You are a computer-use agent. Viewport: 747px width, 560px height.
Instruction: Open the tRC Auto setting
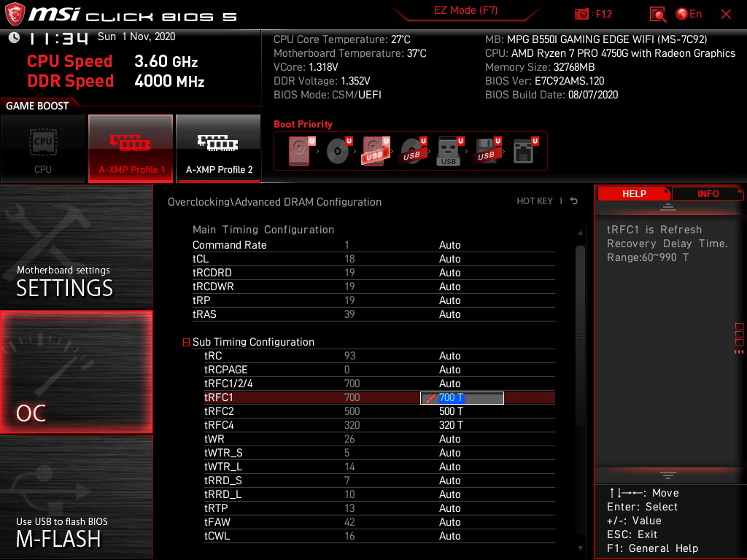pos(449,356)
